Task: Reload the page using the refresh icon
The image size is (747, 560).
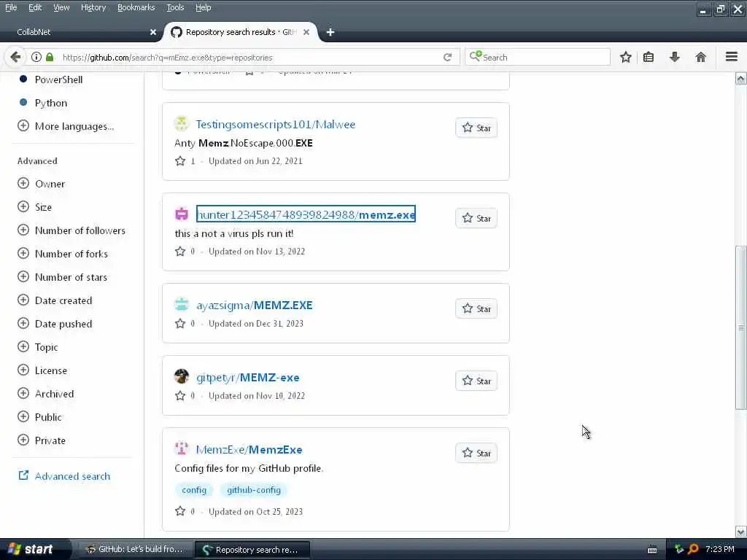Action: [x=447, y=57]
